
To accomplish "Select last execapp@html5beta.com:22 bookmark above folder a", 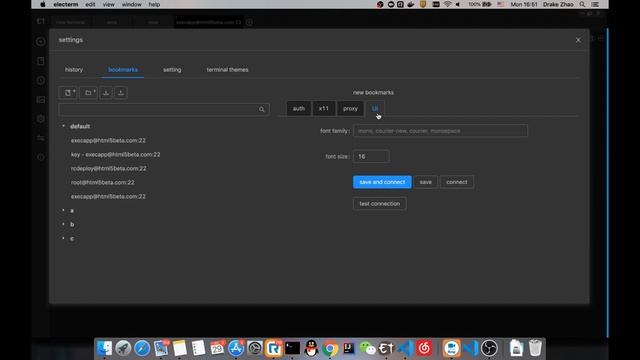I will (108, 196).
